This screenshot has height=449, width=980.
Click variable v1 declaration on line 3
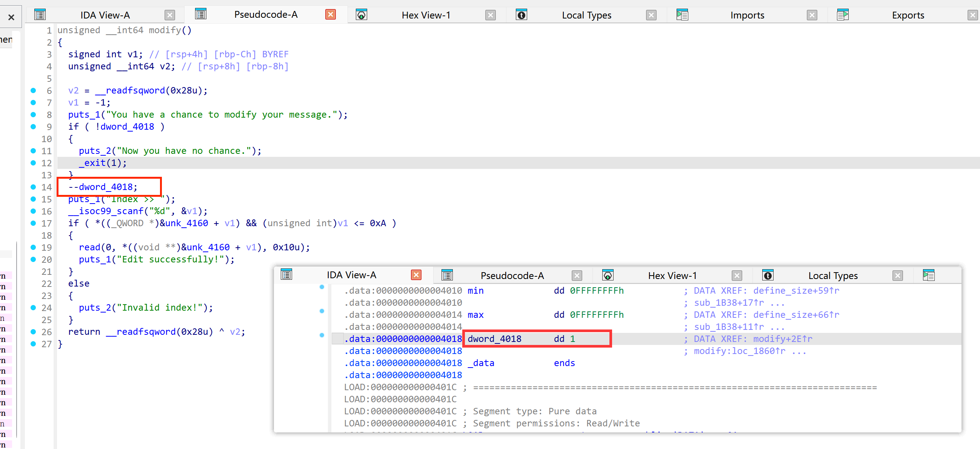pos(105,54)
